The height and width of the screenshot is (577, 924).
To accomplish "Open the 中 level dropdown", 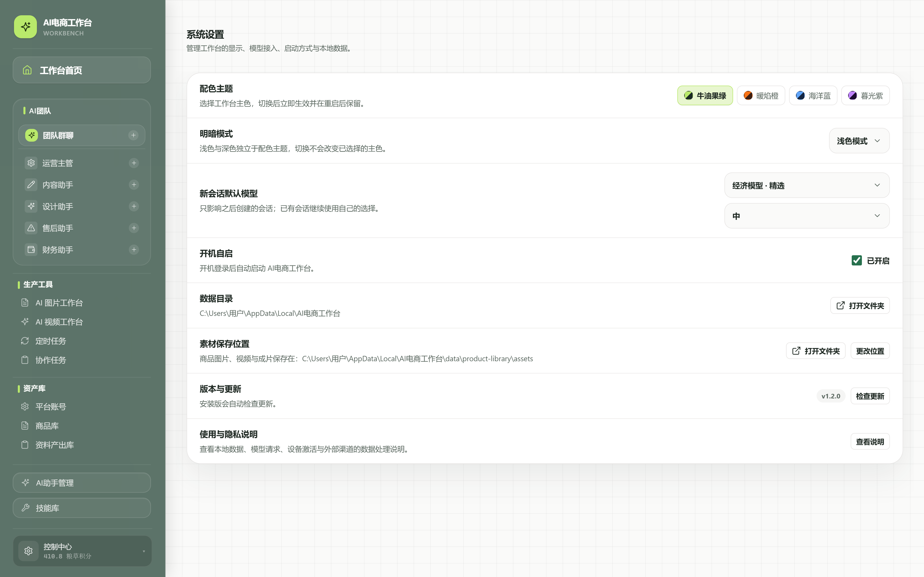I will (807, 216).
